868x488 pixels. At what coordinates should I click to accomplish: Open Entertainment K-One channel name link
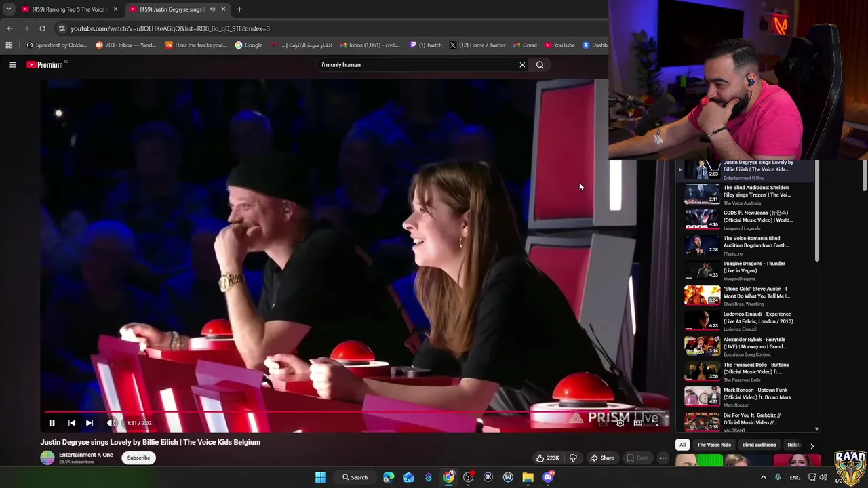(x=85, y=455)
